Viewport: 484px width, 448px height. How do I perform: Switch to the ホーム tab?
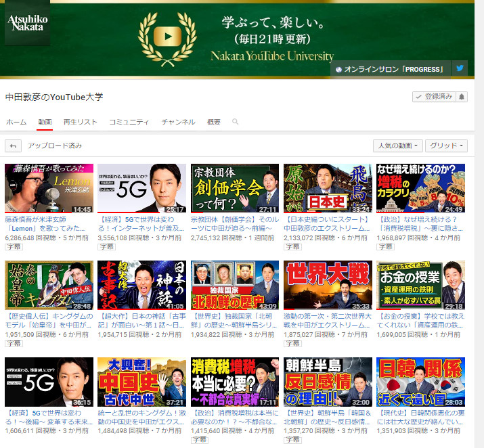pyautogui.click(x=16, y=122)
